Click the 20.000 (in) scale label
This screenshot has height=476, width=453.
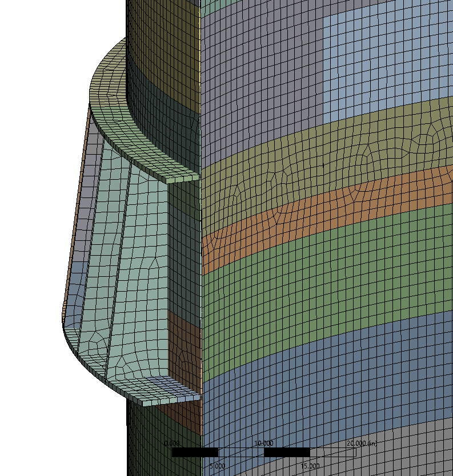(362, 443)
